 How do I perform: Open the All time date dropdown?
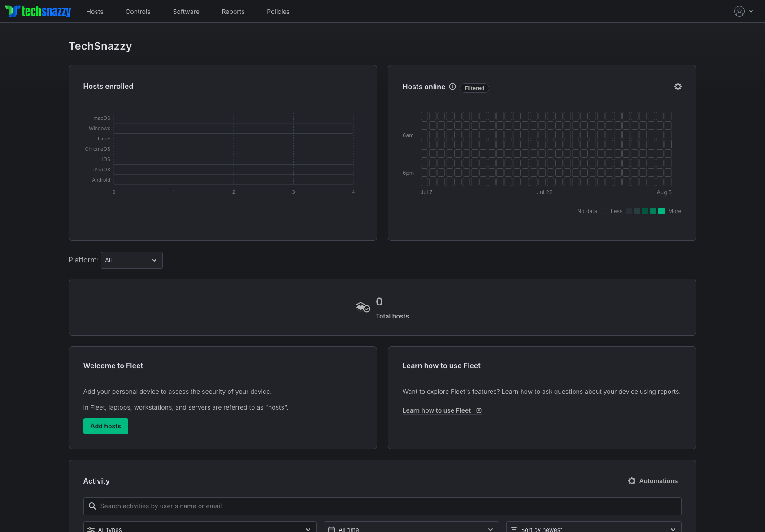(411, 528)
